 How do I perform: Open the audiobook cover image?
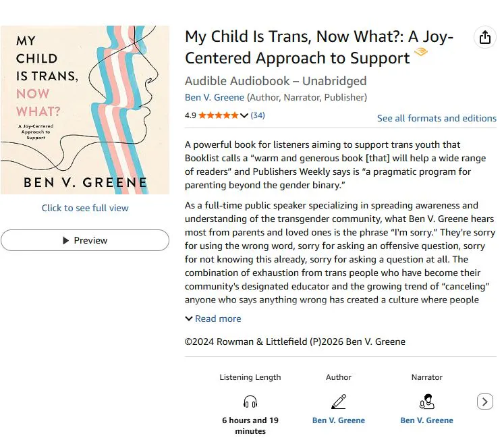[85, 110]
